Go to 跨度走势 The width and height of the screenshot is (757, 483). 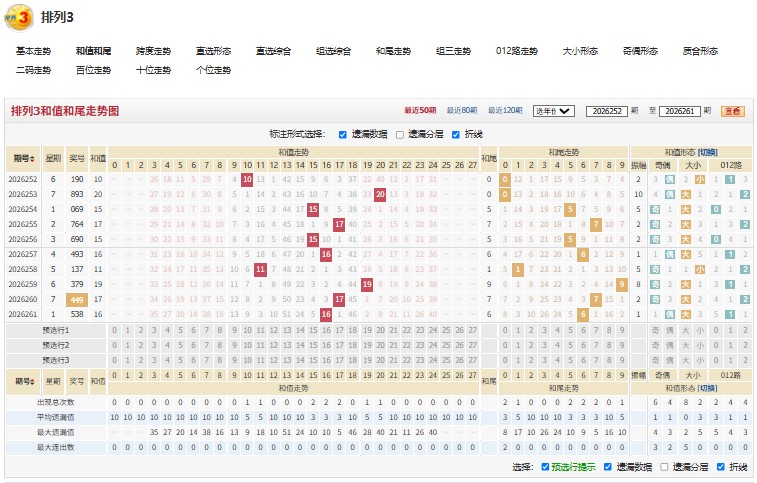154,51
